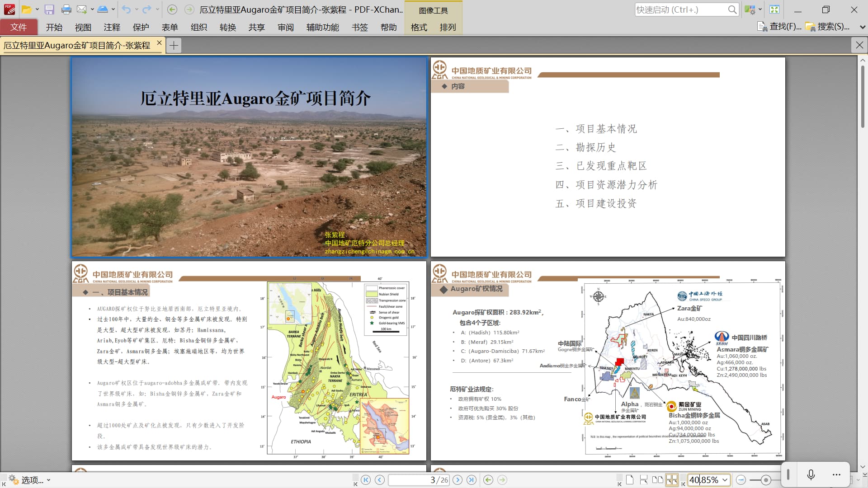868x488 pixels.
Task: Open the zoom level dropdown
Action: click(725, 480)
